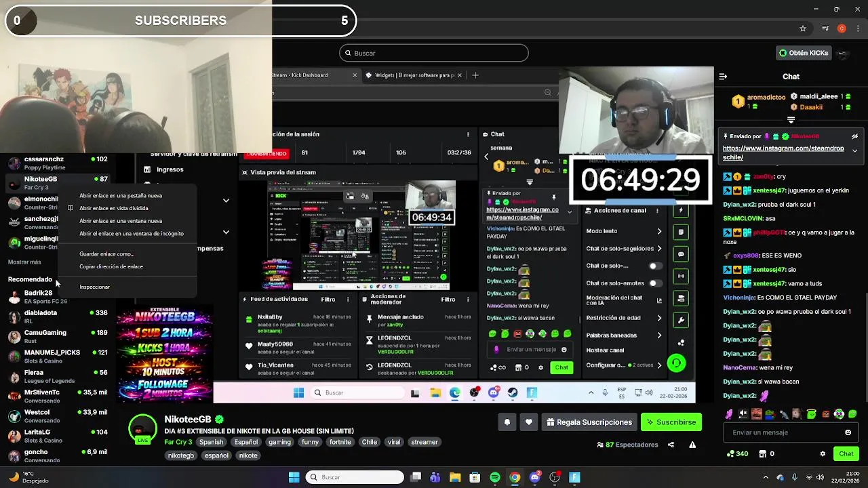Screen dimensions: 868x488
Task: Open MANUMEJ_PICKS recommended channel
Action: click(x=58, y=356)
